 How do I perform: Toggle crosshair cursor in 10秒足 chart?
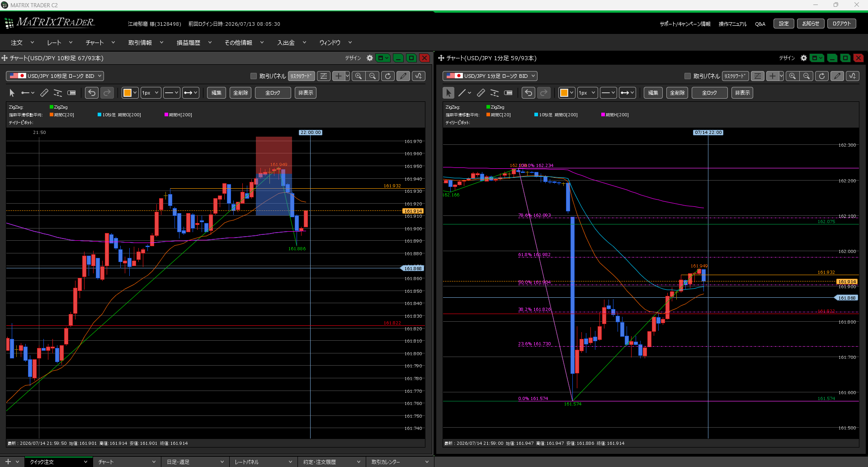(339, 76)
